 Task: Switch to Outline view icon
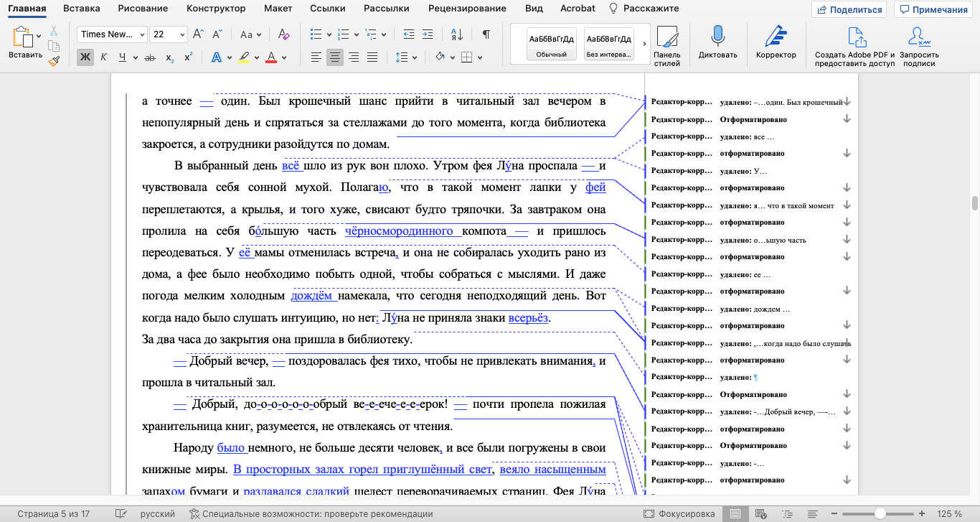click(x=787, y=514)
